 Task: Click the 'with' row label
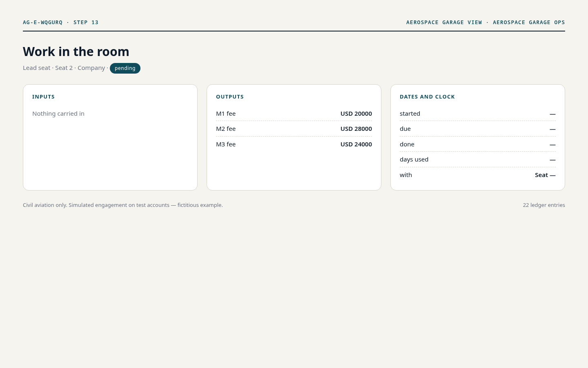[x=406, y=175]
